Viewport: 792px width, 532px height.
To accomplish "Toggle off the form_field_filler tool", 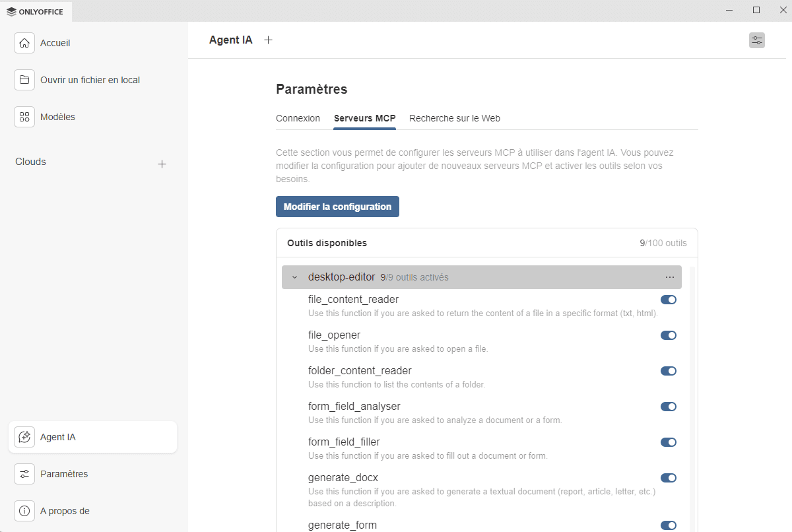I will tap(669, 442).
